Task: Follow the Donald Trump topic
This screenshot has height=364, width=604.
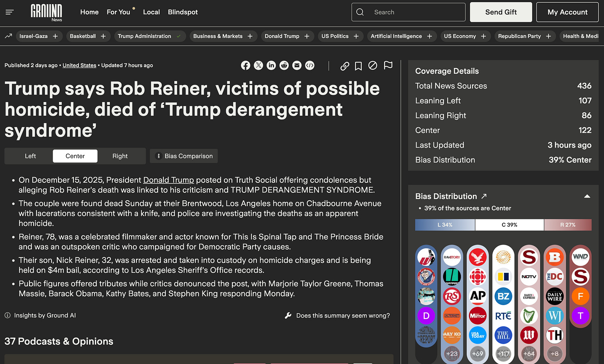Action: click(x=307, y=36)
